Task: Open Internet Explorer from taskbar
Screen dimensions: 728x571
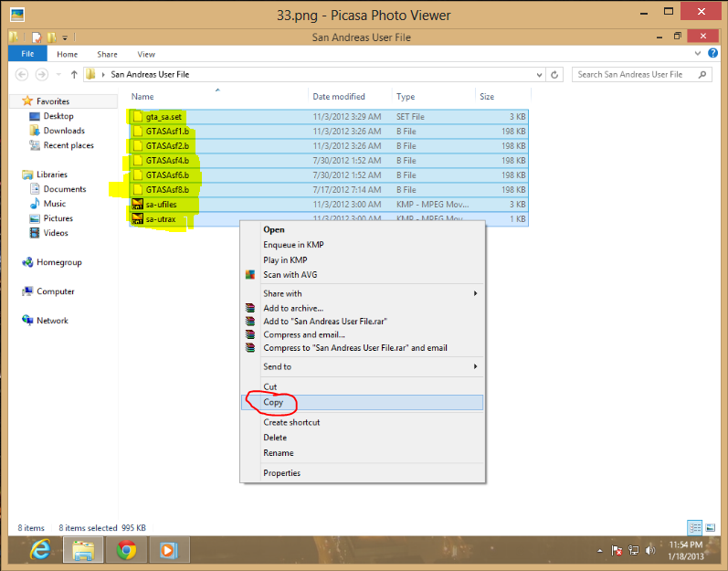Action: 40,551
